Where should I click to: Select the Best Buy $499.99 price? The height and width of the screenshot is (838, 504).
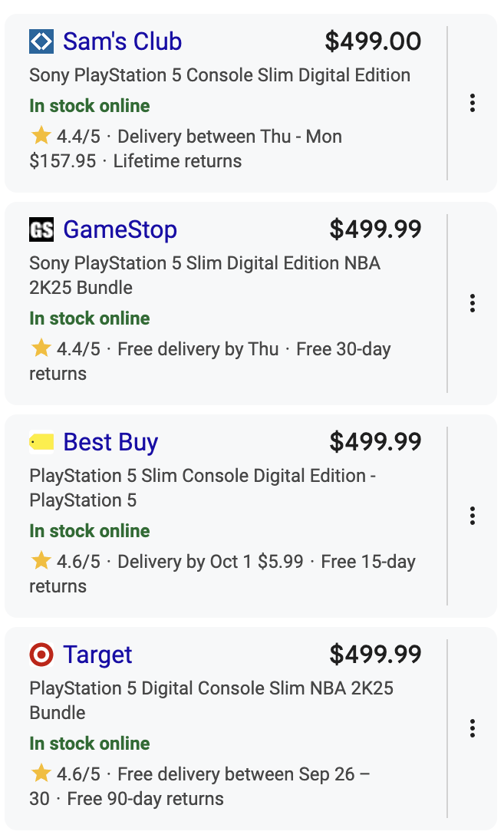pos(375,442)
